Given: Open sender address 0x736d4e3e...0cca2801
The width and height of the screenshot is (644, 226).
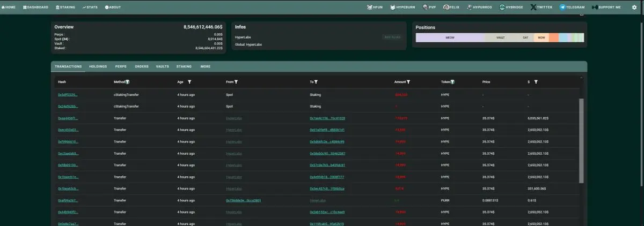Looking at the screenshot, I should tap(244, 201).
